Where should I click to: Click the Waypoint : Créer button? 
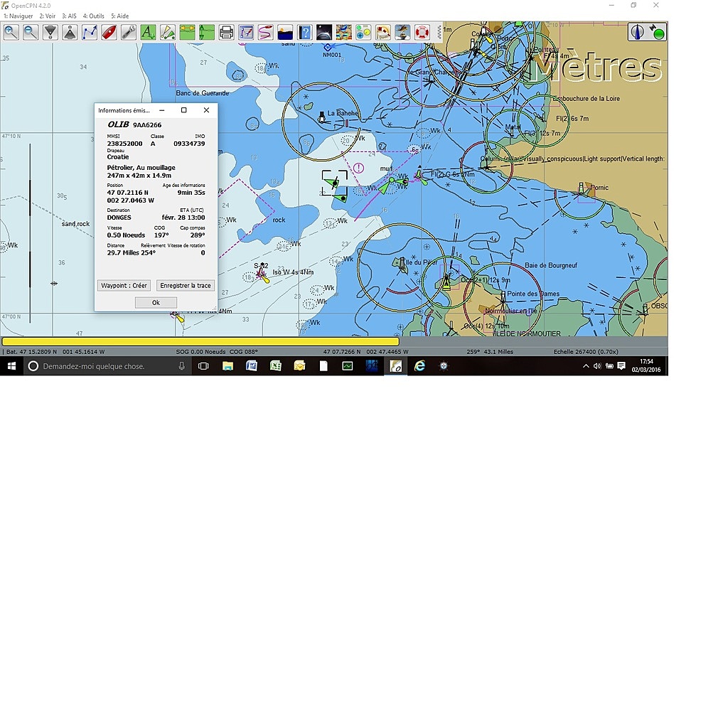pyautogui.click(x=124, y=286)
